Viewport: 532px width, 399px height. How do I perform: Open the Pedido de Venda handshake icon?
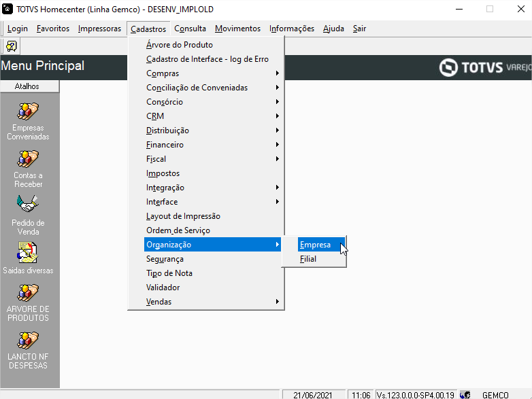tap(28, 204)
